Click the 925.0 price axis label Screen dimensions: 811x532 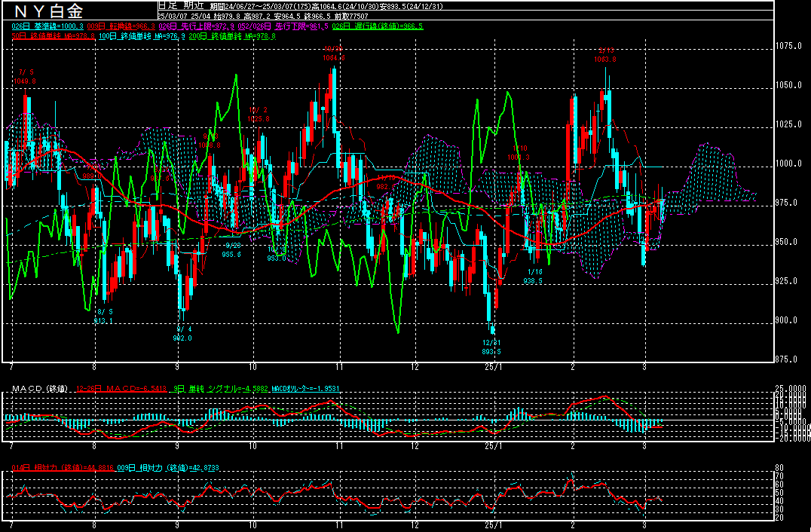click(788, 281)
